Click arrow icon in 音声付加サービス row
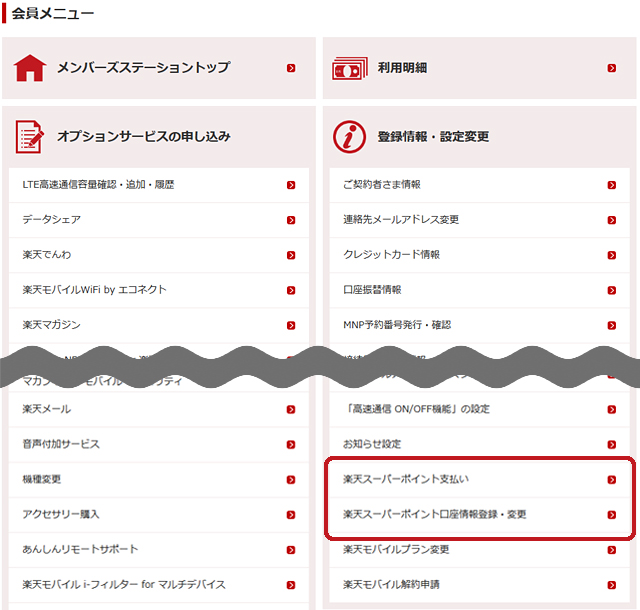The width and height of the screenshot is (640, 610). [x=291, y=445]
